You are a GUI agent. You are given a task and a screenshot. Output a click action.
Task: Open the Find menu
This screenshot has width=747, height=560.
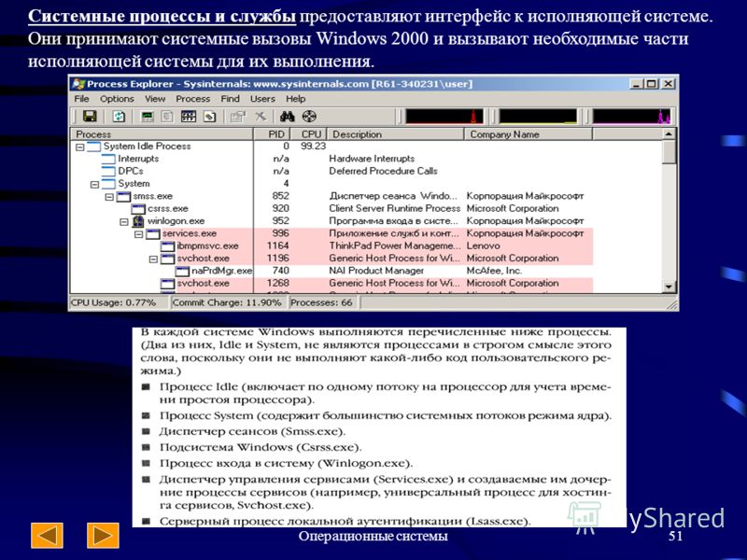[x=230, y=99]
